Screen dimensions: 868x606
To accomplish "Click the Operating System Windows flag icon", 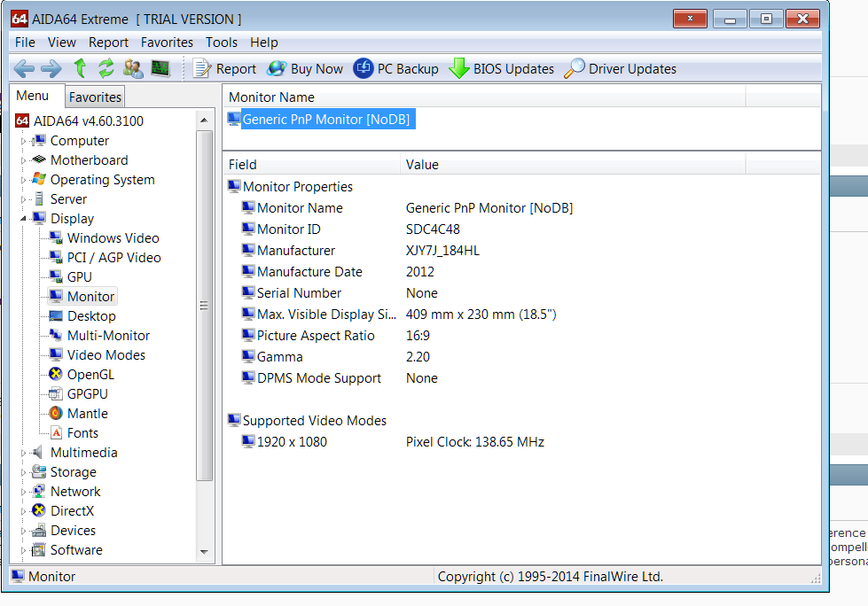I will [39, 179].
